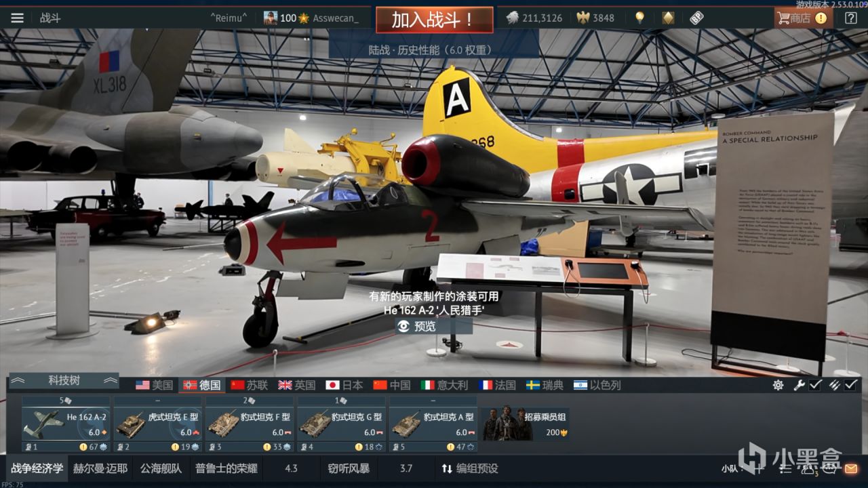Switch to the 苏联 nation tab
Image resolution: width=868 pixels, height=488 pixels.
tap(249, 385)
